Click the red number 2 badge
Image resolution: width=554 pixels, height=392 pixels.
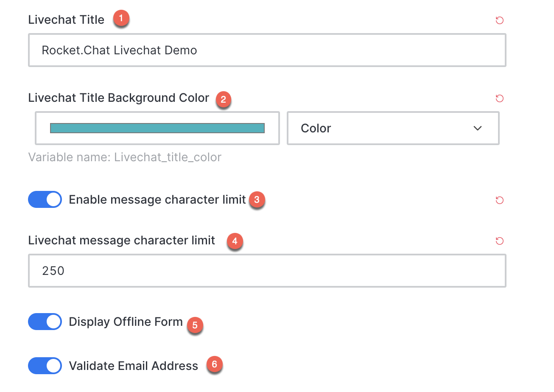223,100
